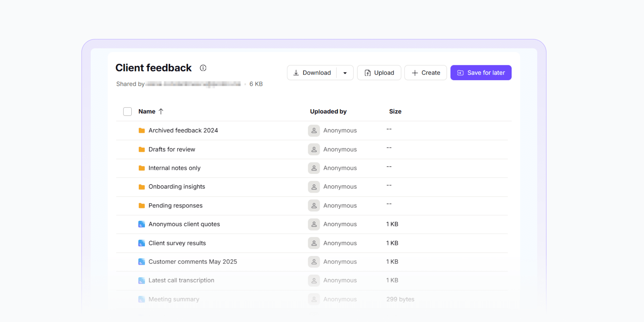Click the info icon beside Client feedback
The height and width of the screenshot is (322, 644).
point(203,68)
